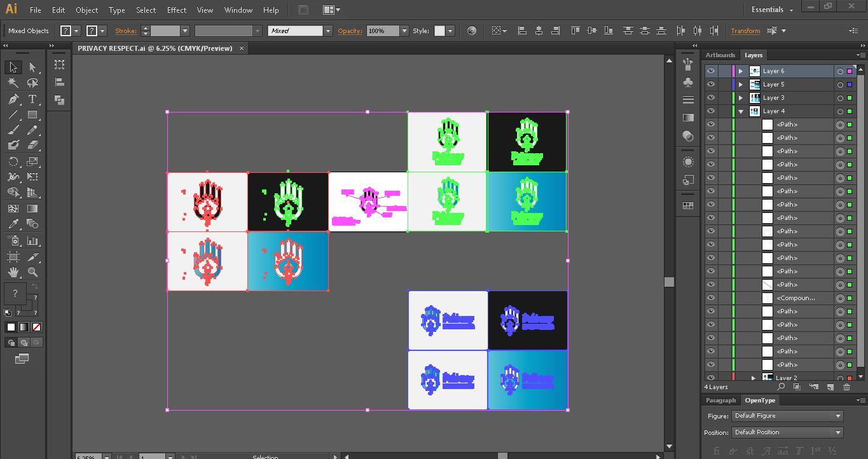Screen dimensions: 868x459
Task: Select the Zoom tool
Action: pos(32,272)
